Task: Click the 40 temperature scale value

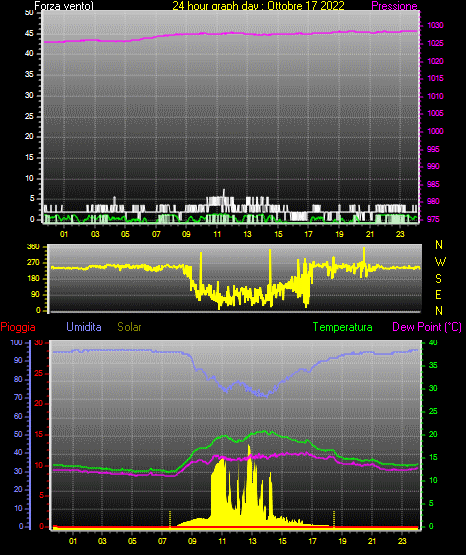Action: 433,342
